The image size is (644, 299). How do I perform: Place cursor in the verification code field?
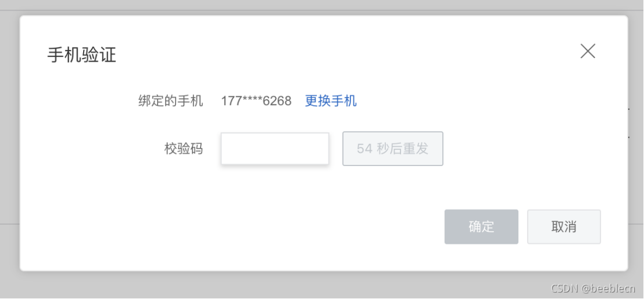click(275, 149)
